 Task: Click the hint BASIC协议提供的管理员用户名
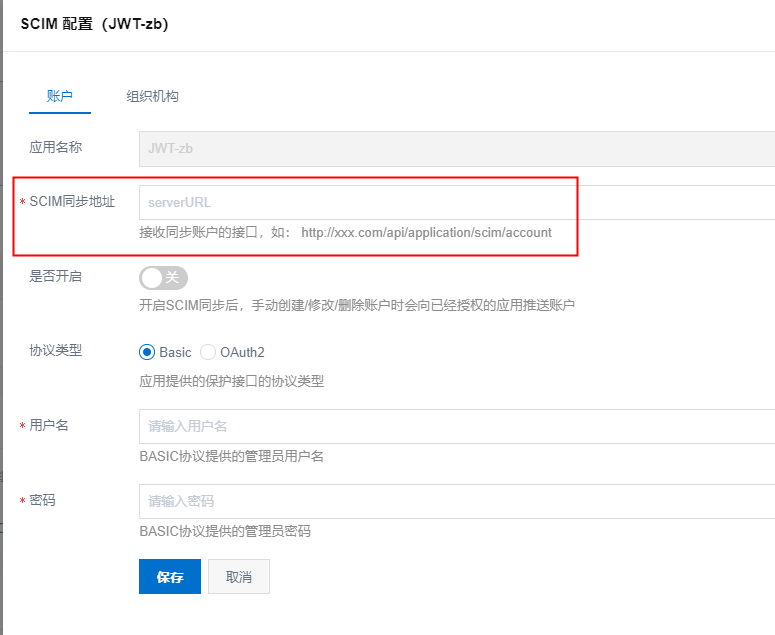coord(231,456)
